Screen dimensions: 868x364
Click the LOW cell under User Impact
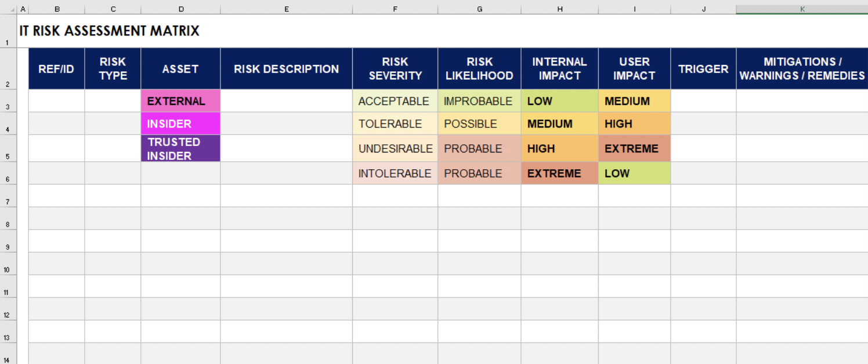[x=634, y=173]
